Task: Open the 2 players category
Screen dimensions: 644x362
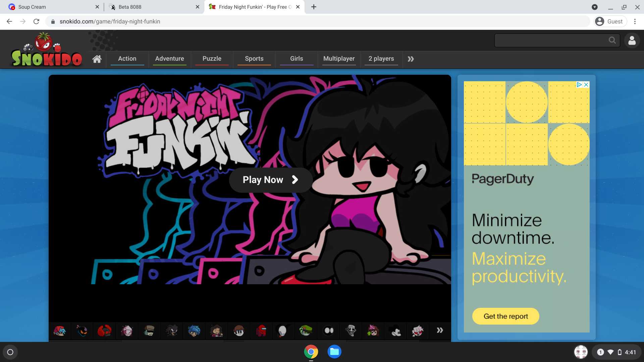Action: [x=381, y=59]
